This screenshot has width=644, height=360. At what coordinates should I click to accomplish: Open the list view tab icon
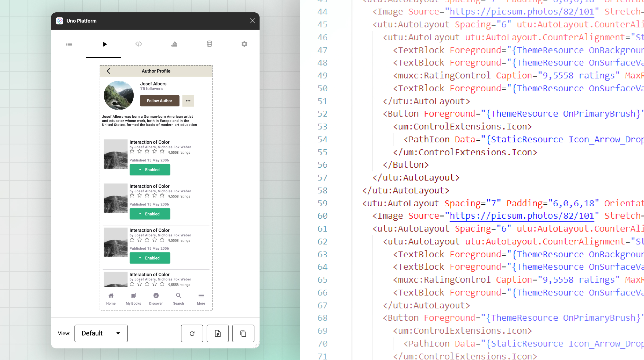(69, 44)
